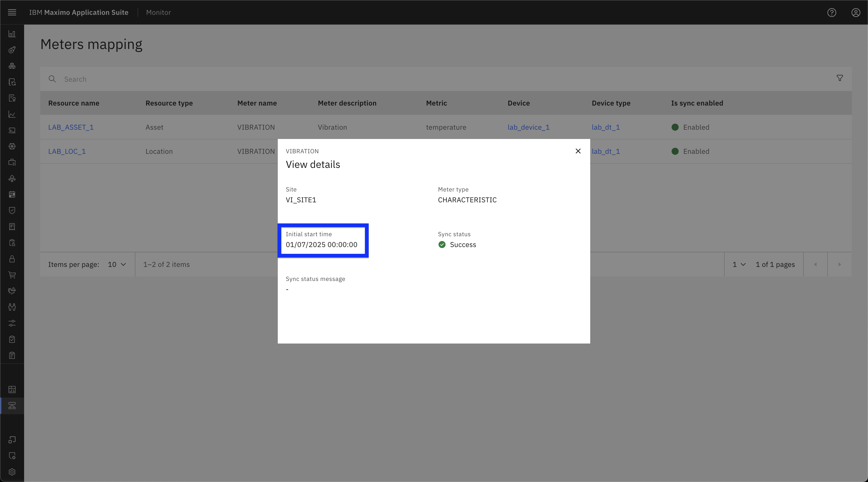Open the line chart sidebar icon
The height and width of the screenshot is (482, 868).
[12, 114]
